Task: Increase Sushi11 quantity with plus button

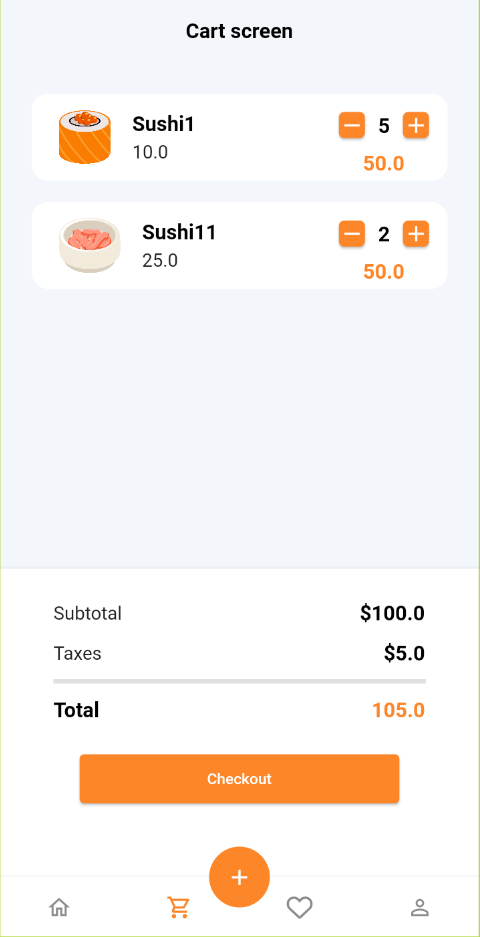Action: [416, 234]
